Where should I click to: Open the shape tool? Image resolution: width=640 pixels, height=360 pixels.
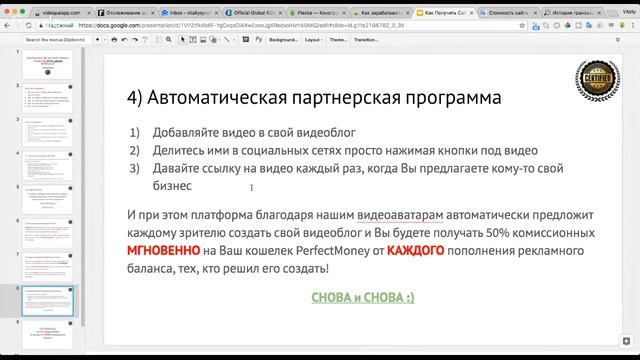tap(213, 40)
